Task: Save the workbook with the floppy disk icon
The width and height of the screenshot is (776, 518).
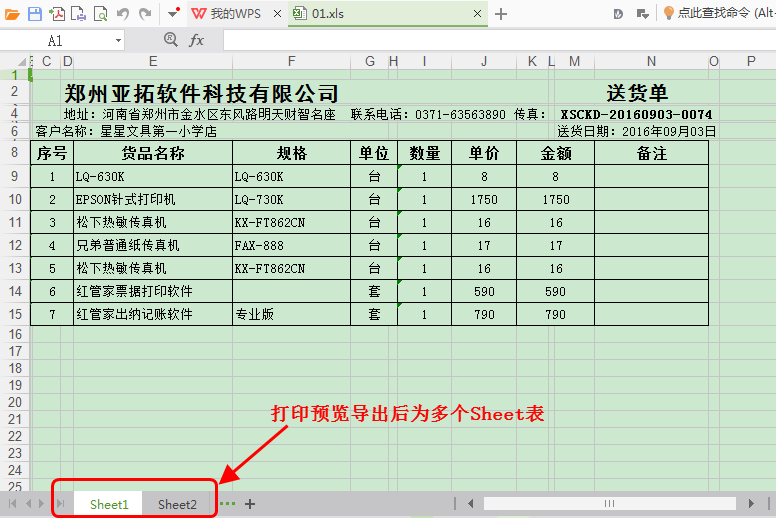Action: (35, 14)
